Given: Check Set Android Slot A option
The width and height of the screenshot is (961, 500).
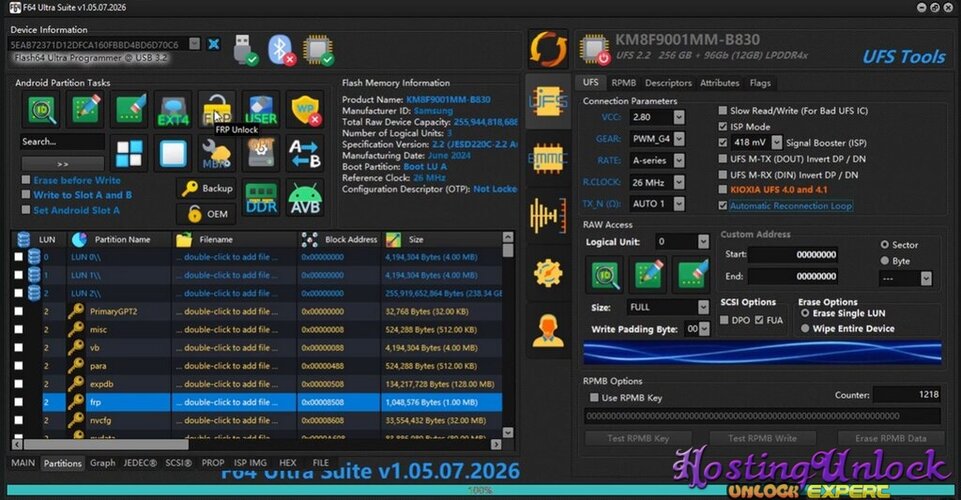Looking at the screenshot, I should pos(26,210).
